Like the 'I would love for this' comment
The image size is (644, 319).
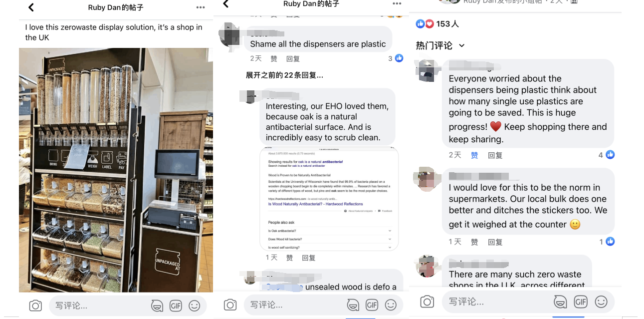tap(474, 242)
